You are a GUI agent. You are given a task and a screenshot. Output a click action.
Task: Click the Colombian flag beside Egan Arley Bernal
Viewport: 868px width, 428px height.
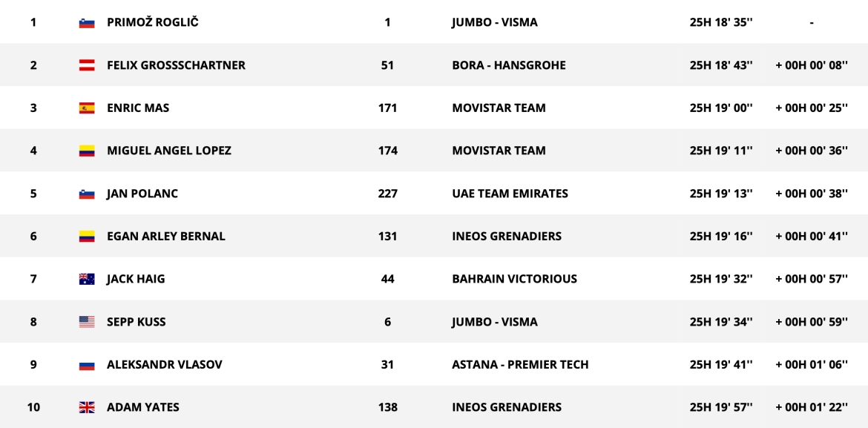(87, 237)
